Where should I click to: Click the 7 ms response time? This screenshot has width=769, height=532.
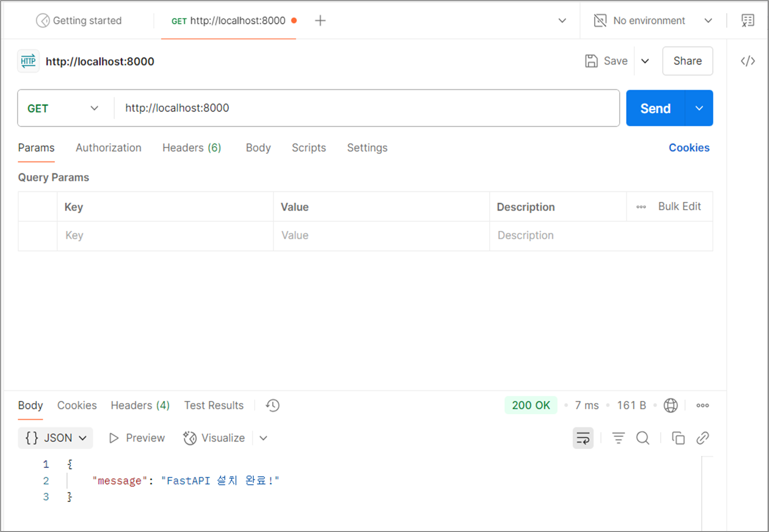tap(586, 405)
